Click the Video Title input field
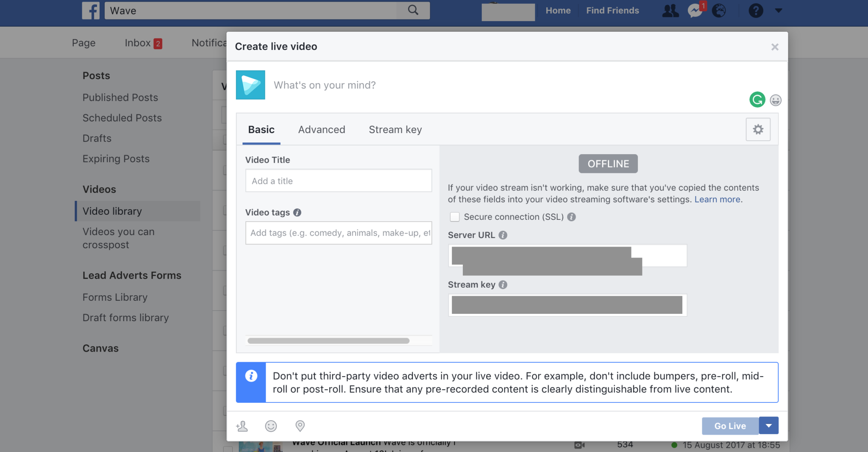 [x=339, y=180]
